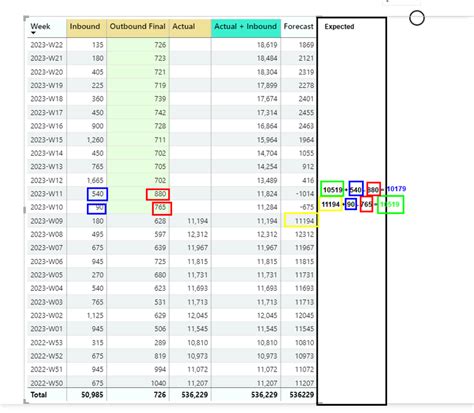
Task: Select the 2023-W17 week cell
Action: point(46,113)
